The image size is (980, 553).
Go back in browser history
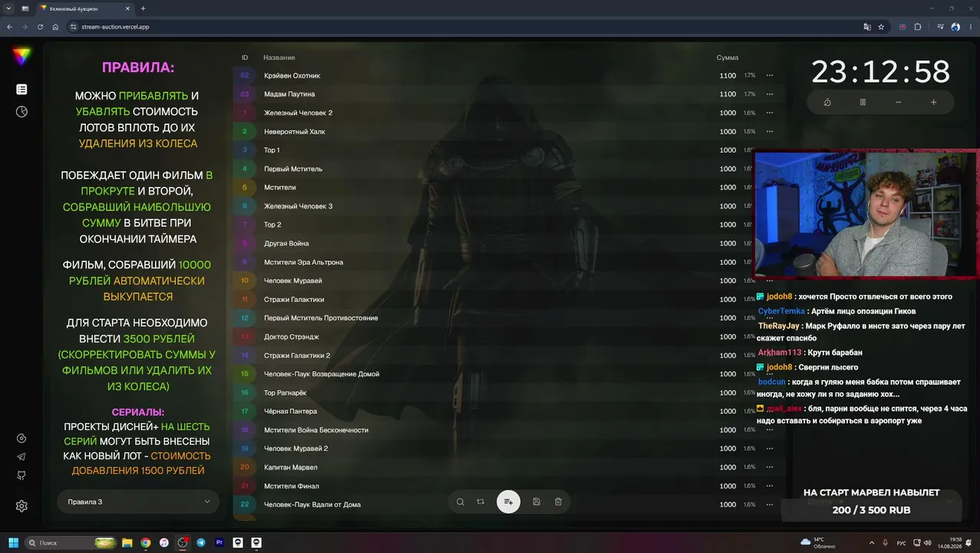[x=9, y=27]
